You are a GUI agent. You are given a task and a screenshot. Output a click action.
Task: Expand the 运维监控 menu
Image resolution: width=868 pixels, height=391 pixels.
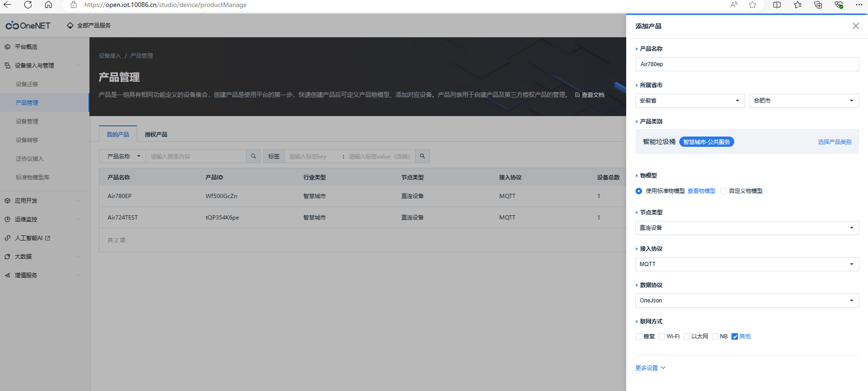[78, 219]
